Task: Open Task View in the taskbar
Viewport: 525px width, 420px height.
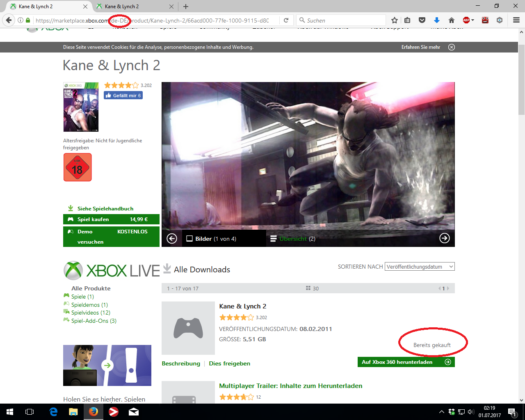Action: click(30, 412)
